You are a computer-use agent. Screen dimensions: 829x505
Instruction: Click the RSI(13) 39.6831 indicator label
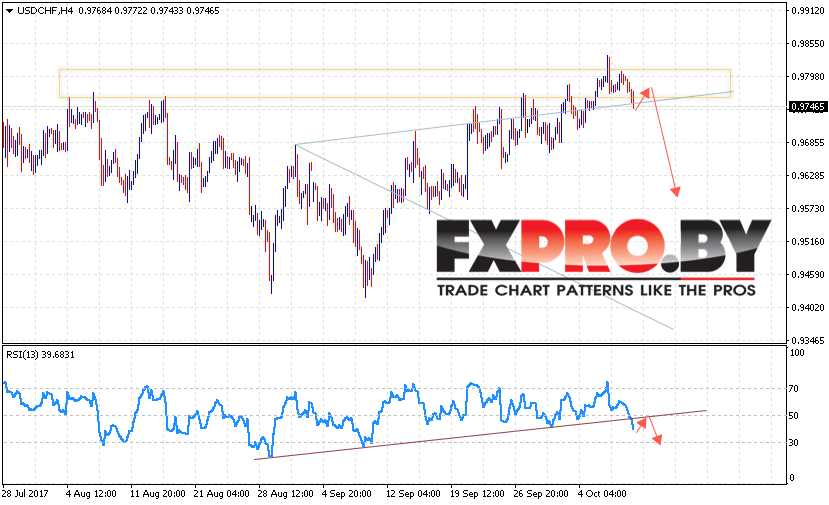coord(40,355)
